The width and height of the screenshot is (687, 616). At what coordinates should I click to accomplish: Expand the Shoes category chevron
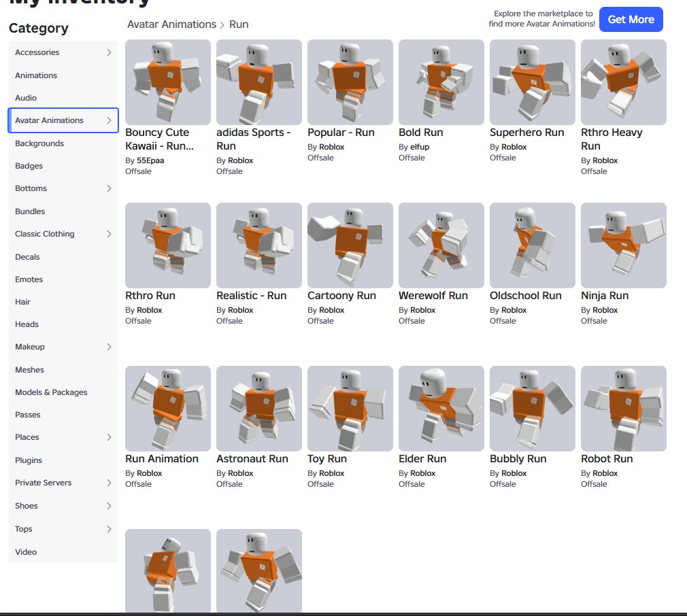pyautogui.click(x=109, y=506)
